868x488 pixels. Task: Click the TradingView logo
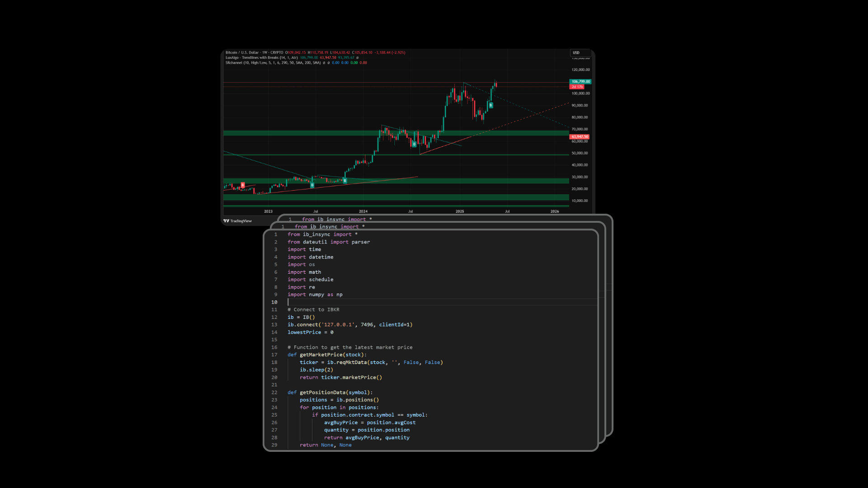[x=237, y=221]
